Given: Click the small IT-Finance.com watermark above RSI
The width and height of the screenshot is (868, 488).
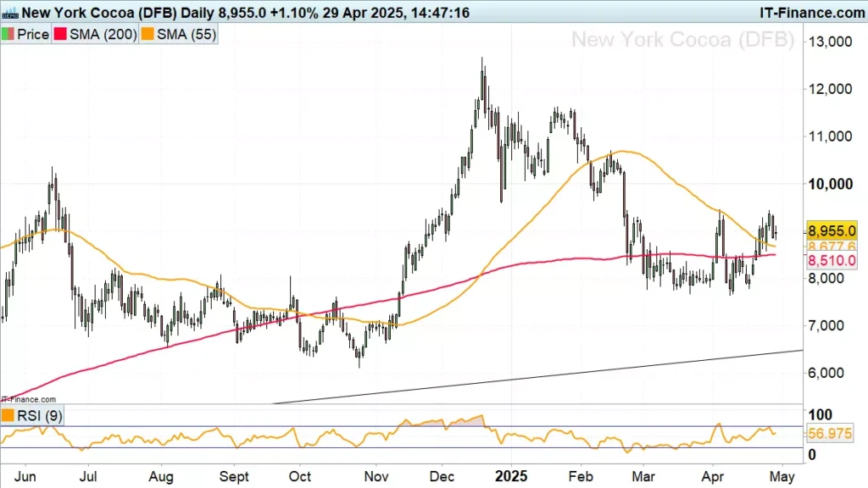Looking at the screenshot, I should coord(29,398).
